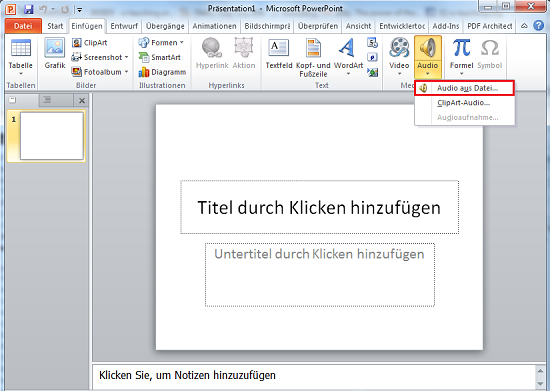Click 'Untertitel durch Klicken hinzufügen' placeholder
This screenshot has width=550, height=391.
click(x=320, y=275)
